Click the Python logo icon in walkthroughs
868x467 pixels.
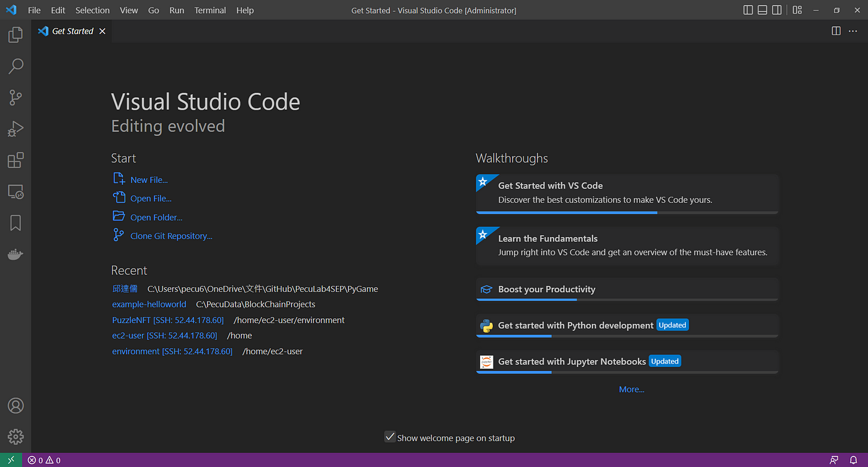tap(487, 325)
